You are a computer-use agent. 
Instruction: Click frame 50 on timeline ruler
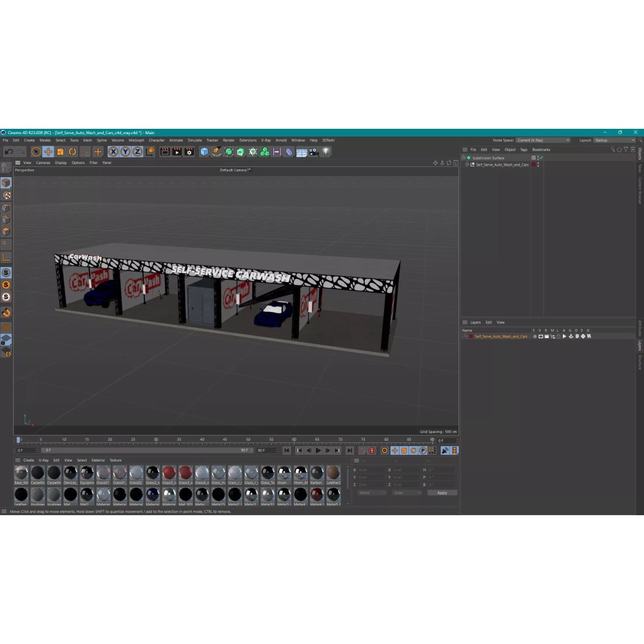pyautogui.click(x=248, y=440)
